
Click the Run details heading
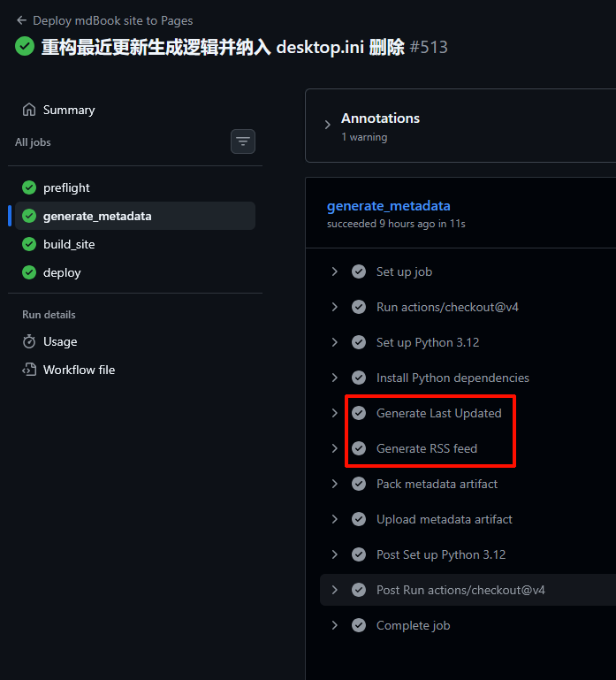point(49,315)
